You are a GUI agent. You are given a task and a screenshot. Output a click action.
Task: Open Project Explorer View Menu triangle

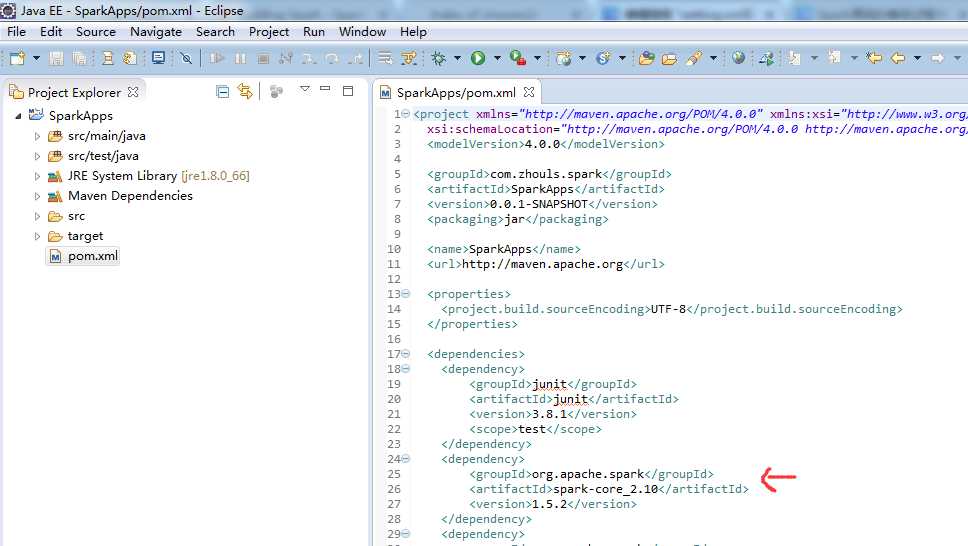(304, 89)
